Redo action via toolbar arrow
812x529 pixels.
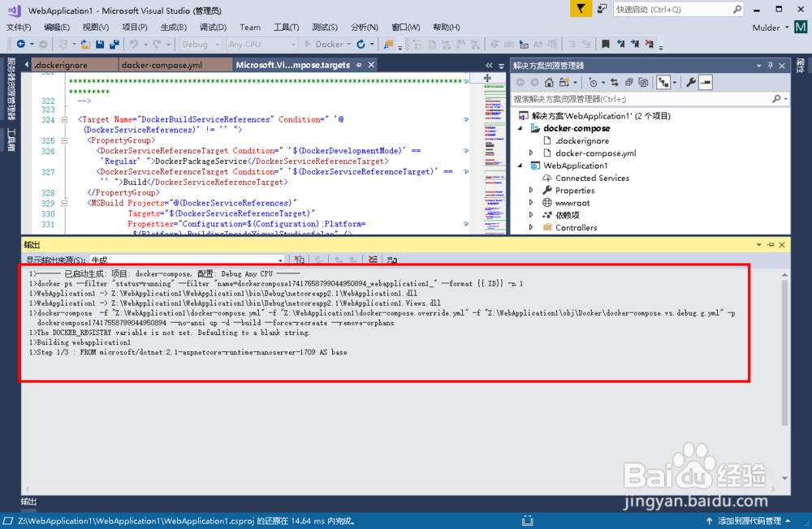click(x=157, y=45)
